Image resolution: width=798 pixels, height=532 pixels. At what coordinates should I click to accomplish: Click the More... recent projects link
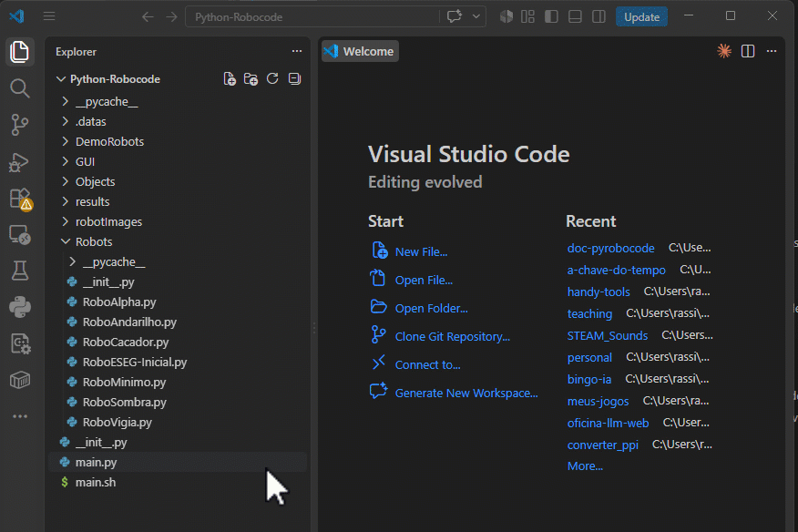point(585,465)
